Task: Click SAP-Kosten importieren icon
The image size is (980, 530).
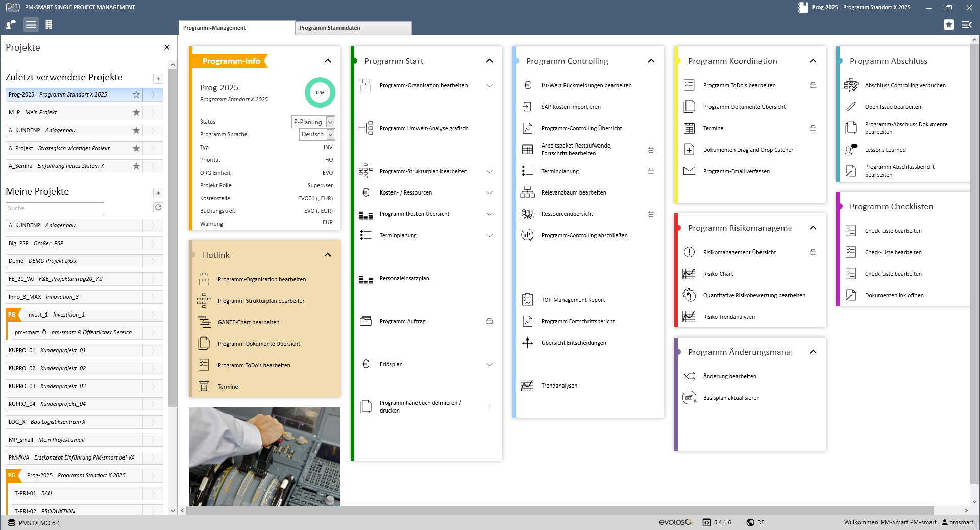Action: pos(527,107)
